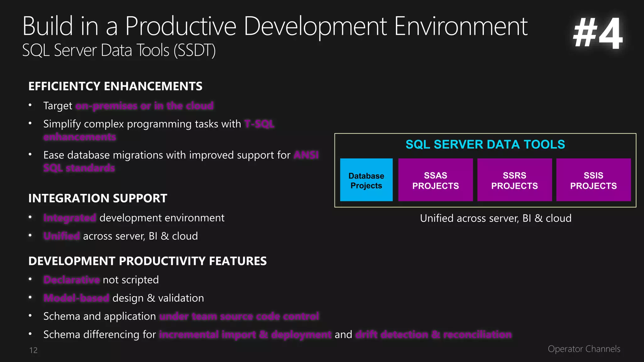Click 'under team source code control' text
The image size is (644, 362).
(239, 316)
